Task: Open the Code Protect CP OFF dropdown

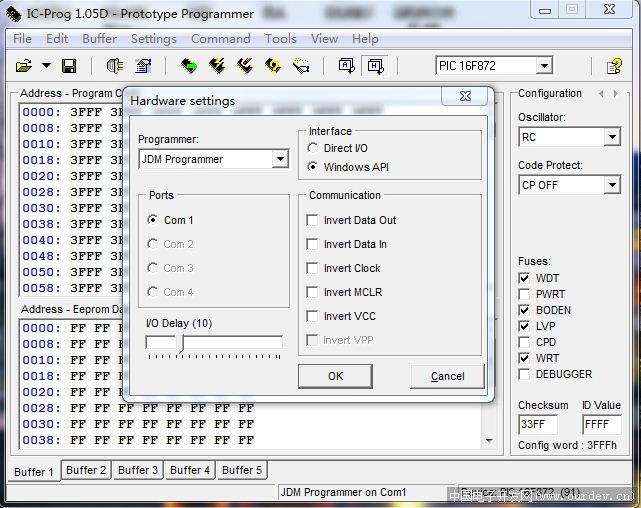Action: (x=612, y=185)
